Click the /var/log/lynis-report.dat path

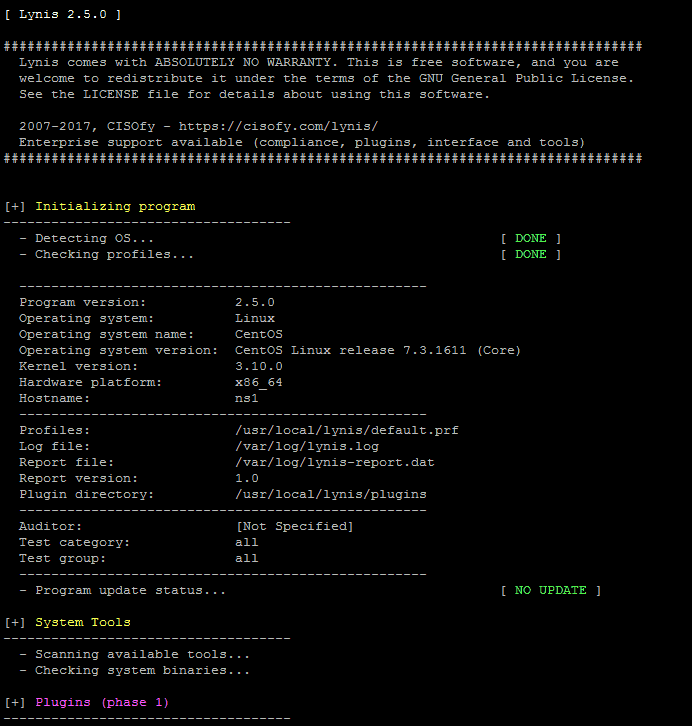pyautogui.click(x=335, y=463)
